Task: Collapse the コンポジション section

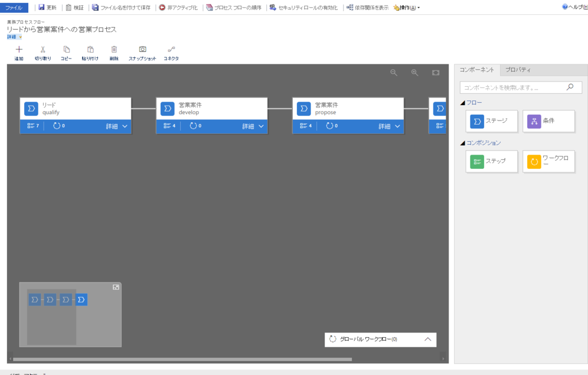Action: [463, 143]
